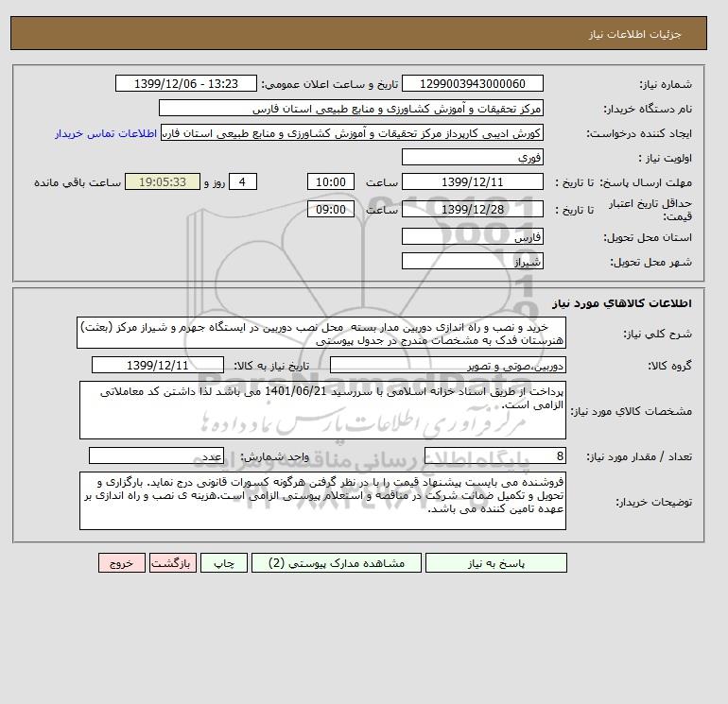The width and height of the screenshot is (728, 704).
Task: Click the 'مشخصات کالای مورد نیاز:' label
Action: pyautogui.click(x=632, y=411)
